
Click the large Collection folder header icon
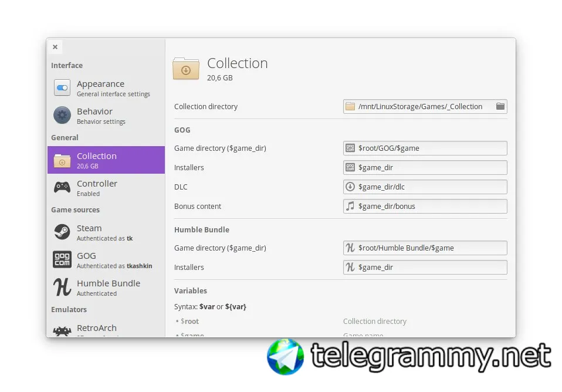pos(185,69)
